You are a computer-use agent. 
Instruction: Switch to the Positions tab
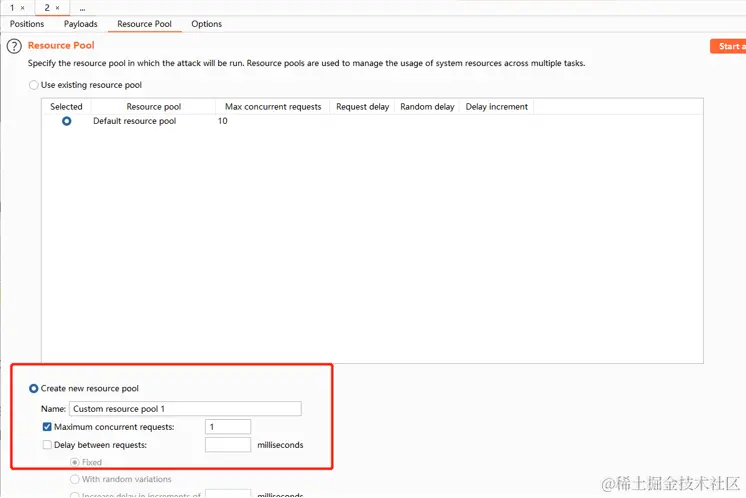(27, 24)
